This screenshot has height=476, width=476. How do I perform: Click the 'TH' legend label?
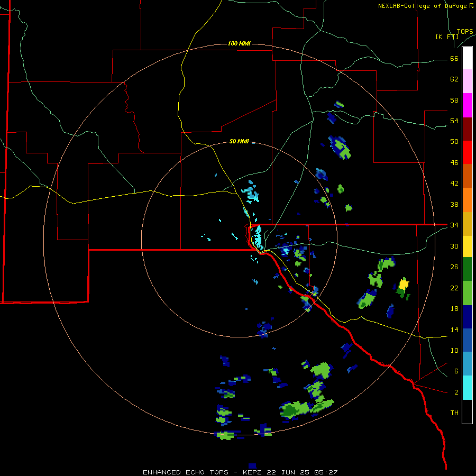point(454,413)
